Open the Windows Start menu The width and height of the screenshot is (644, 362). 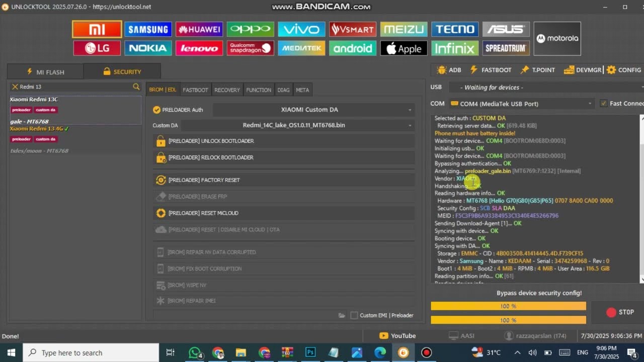click(x=11, y=352)
